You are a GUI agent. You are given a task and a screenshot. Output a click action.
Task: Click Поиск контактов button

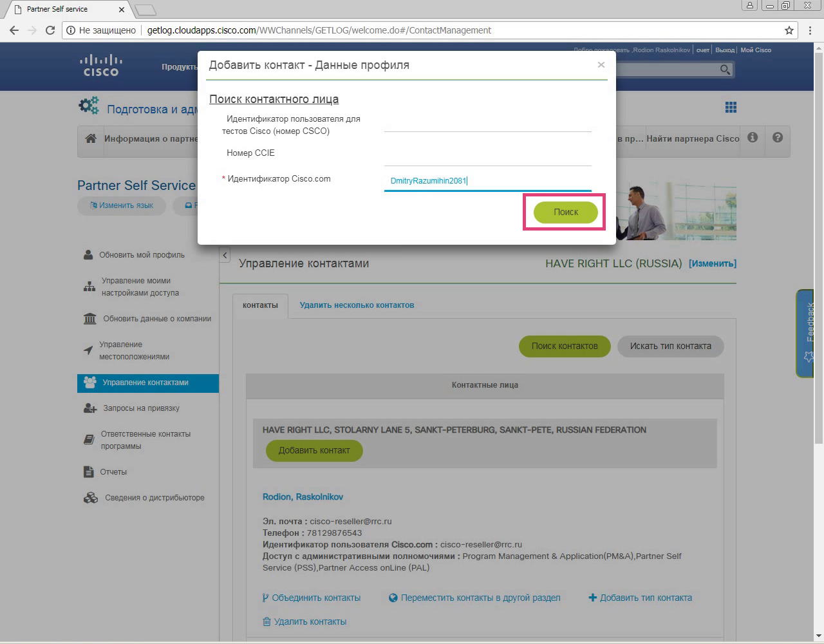point(565,346)
